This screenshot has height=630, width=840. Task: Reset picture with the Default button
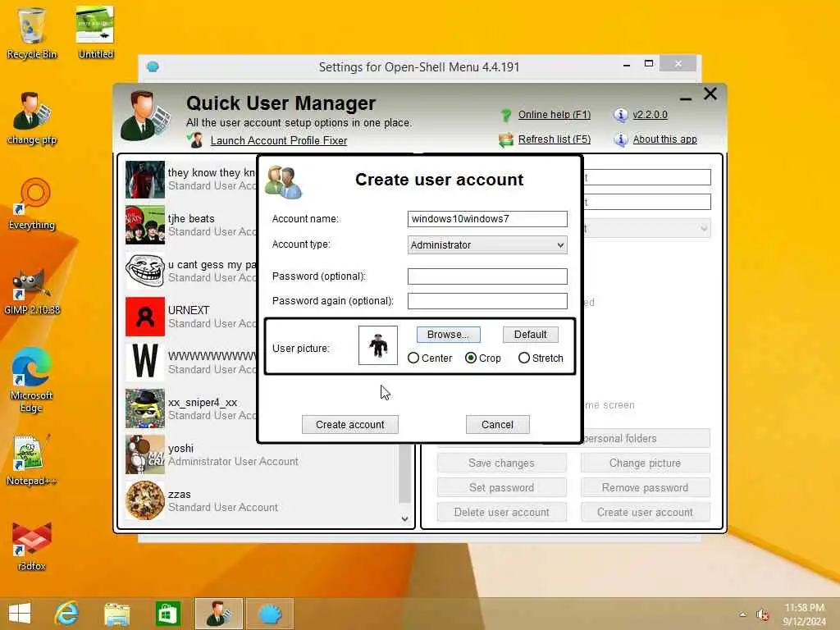pyautogui.click(x=531, y=335)
